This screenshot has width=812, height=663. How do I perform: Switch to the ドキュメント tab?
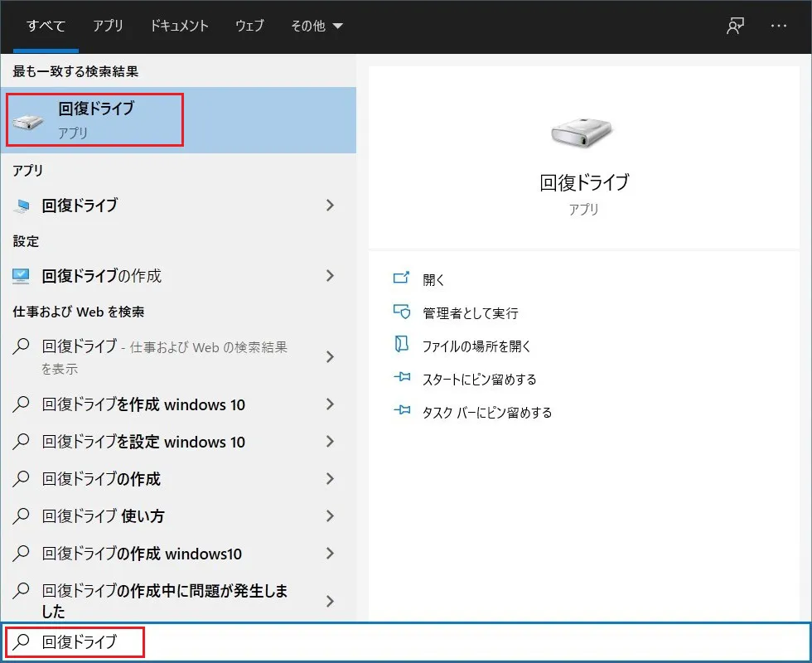coord(179,26)
